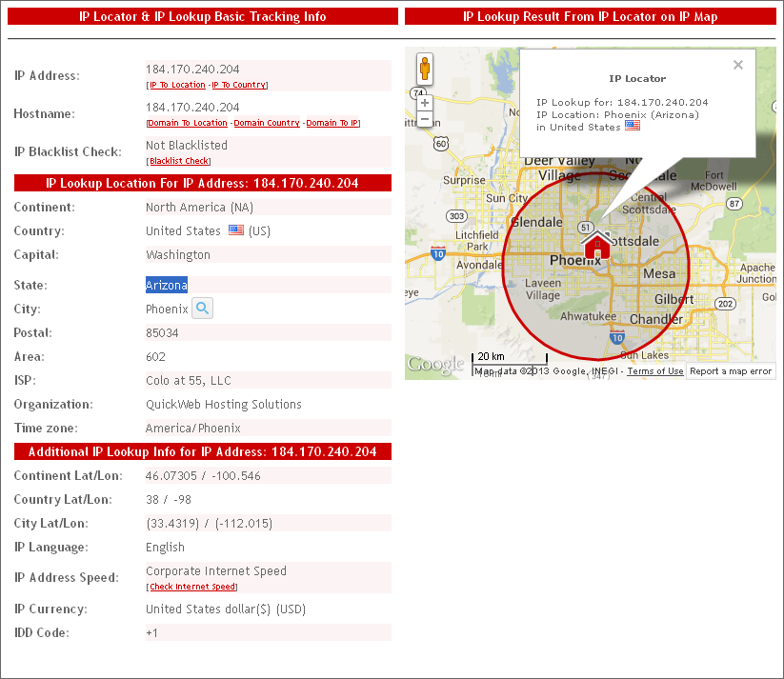
Task: Click the IP address 184.170.240.204 value
Action: pyautogui.click(x=192, y=69)
